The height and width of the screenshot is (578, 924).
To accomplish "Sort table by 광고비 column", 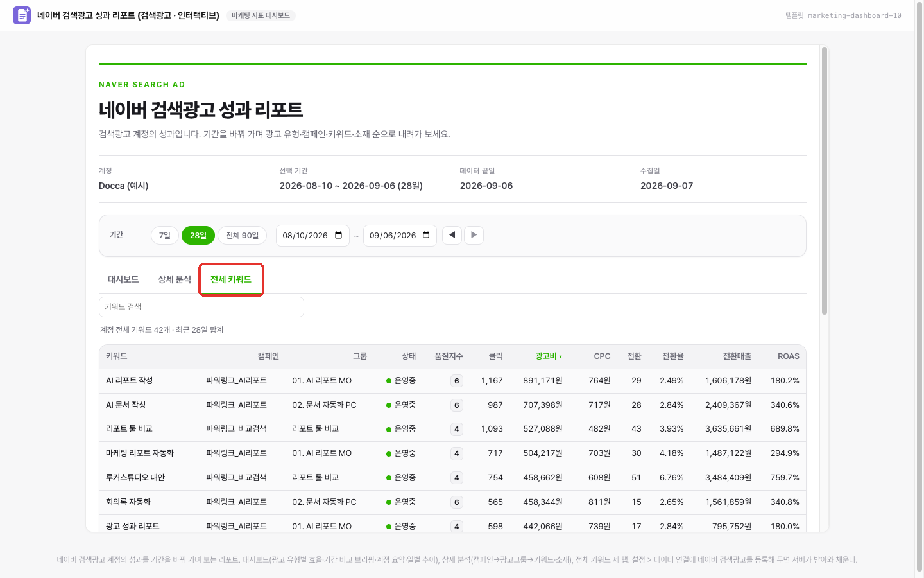I will click(x=549, y=356).
